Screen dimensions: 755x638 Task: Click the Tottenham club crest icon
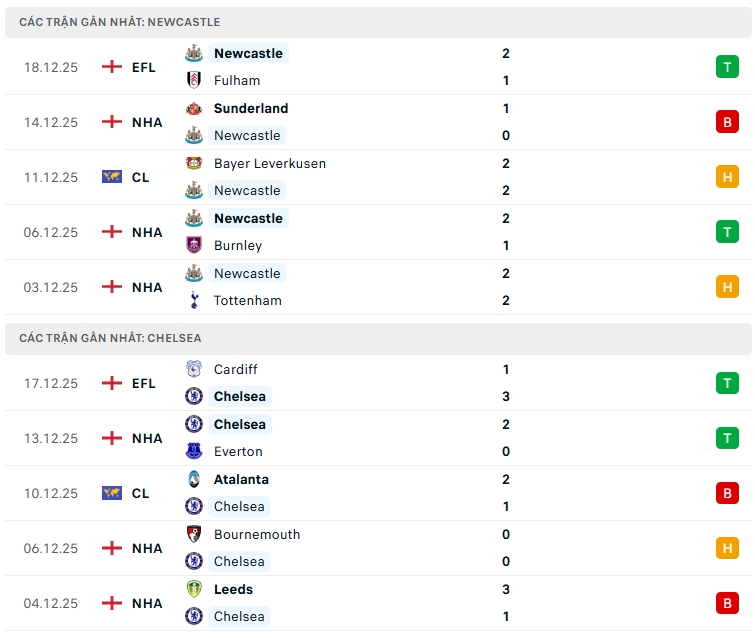coord(194,301)
